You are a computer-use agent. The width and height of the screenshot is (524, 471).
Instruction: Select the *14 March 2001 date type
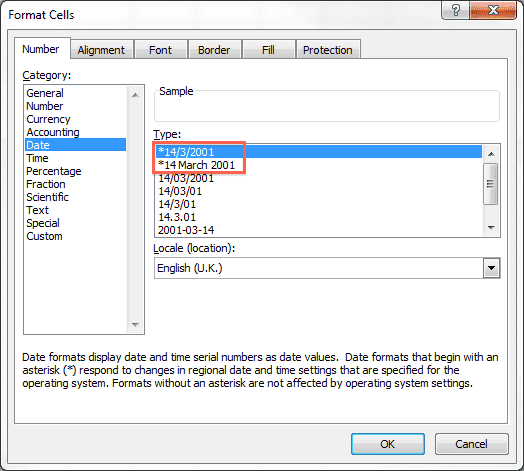pyautogui.click(x=319, y=165)
